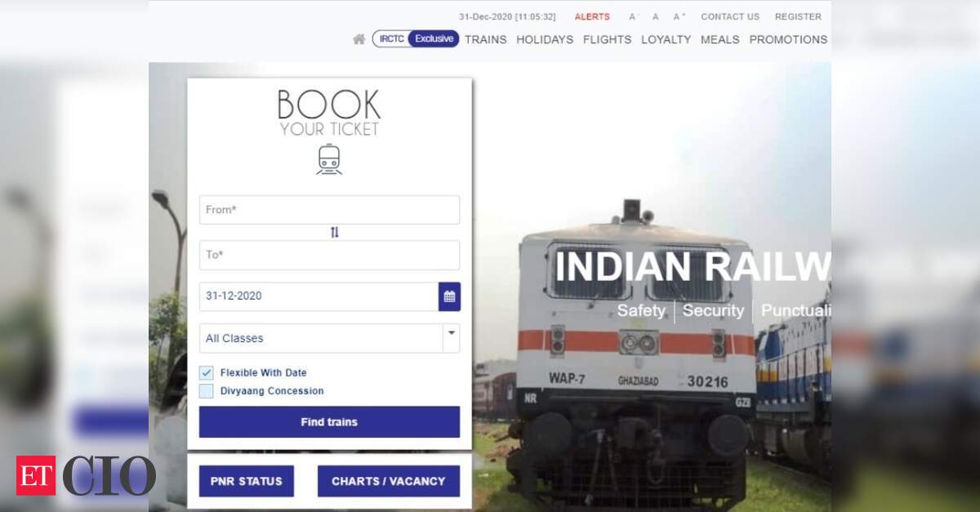Open the TRAINS menu
The height and width of the screenshot is (512, 980).
[x=486, y=39]
